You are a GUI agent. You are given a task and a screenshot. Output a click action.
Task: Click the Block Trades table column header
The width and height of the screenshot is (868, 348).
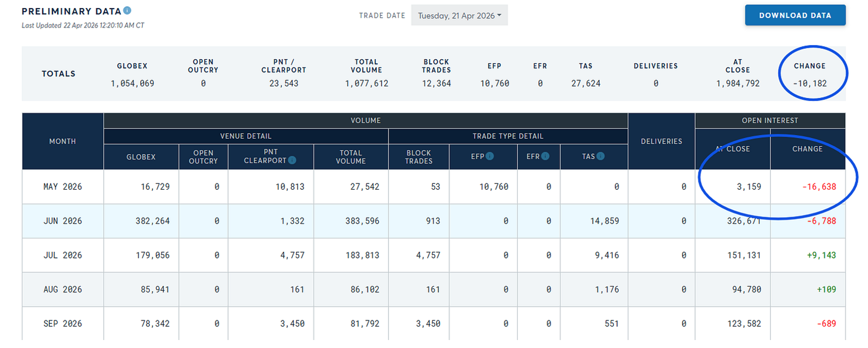[419, 157]
